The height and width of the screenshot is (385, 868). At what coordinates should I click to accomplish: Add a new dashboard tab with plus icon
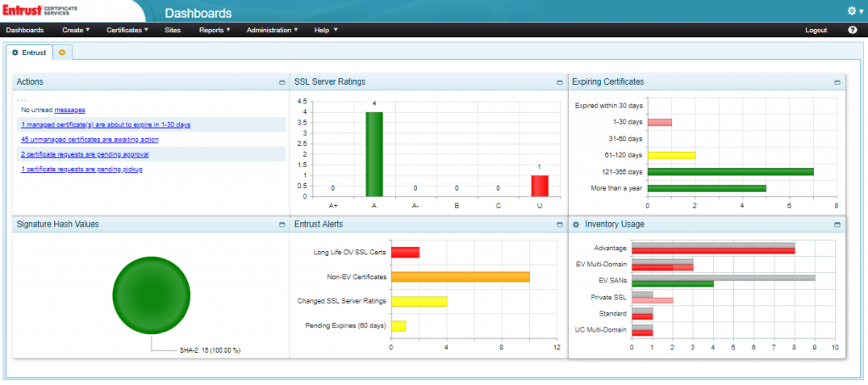(62, 53)
